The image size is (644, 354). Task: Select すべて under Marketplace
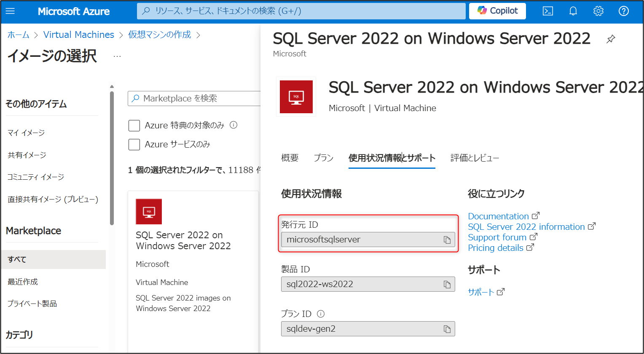(x=53, y=259)
